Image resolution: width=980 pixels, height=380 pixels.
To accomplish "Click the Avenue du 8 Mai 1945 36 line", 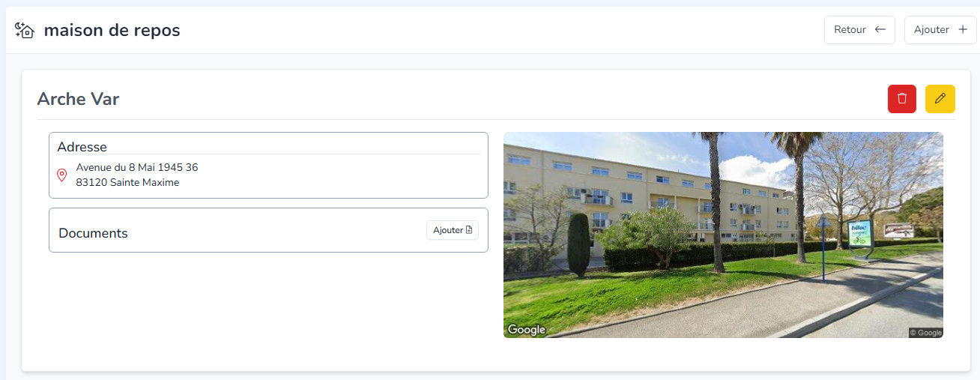I will tap(137, 167).
